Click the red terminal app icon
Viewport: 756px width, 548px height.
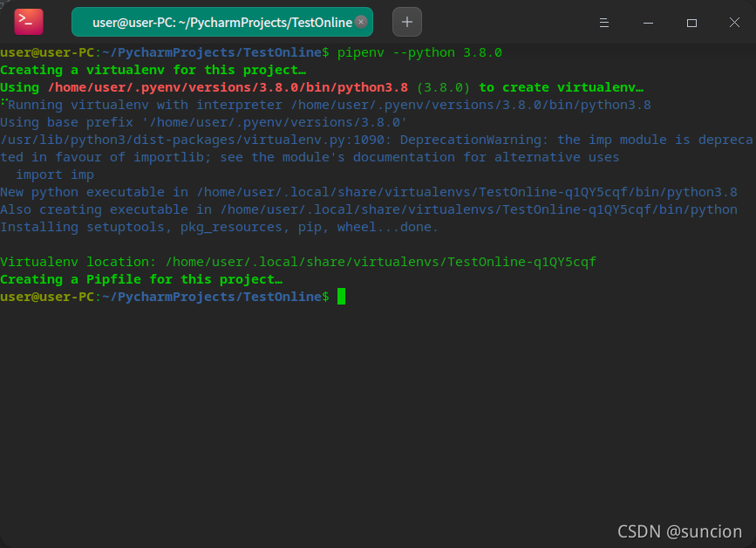[x=29, y=22]
